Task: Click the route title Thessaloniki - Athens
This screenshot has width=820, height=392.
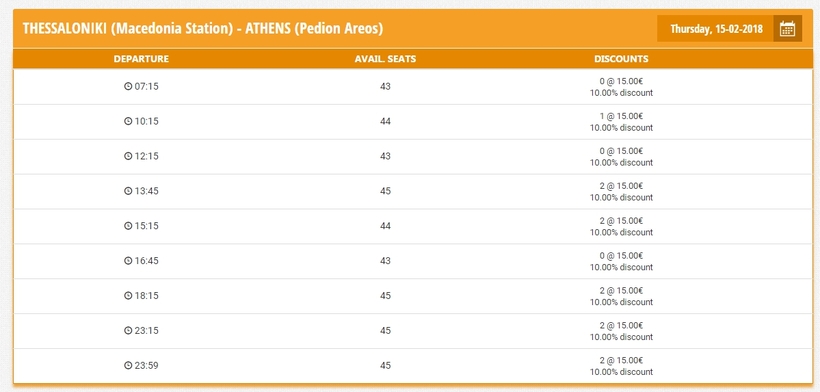Action: [203, 28]
